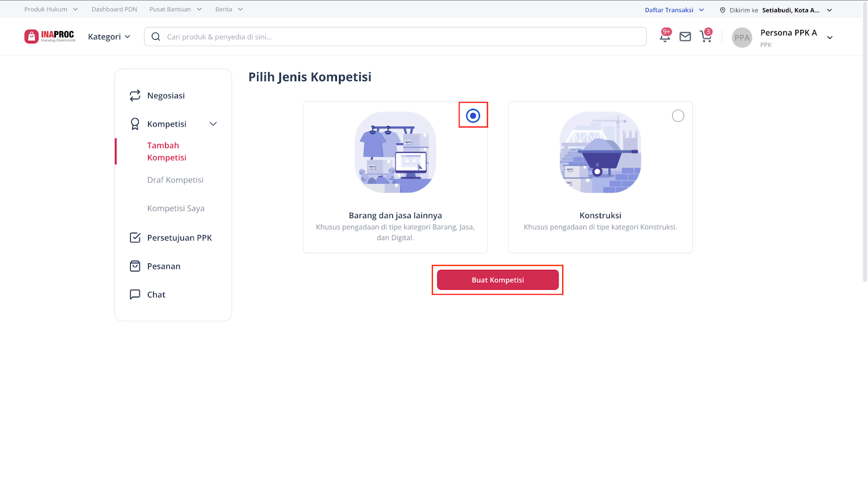This screenshot has width=868, height=482.
Task: Open Negosiasi from the sidebar
Action: [165, 96]
